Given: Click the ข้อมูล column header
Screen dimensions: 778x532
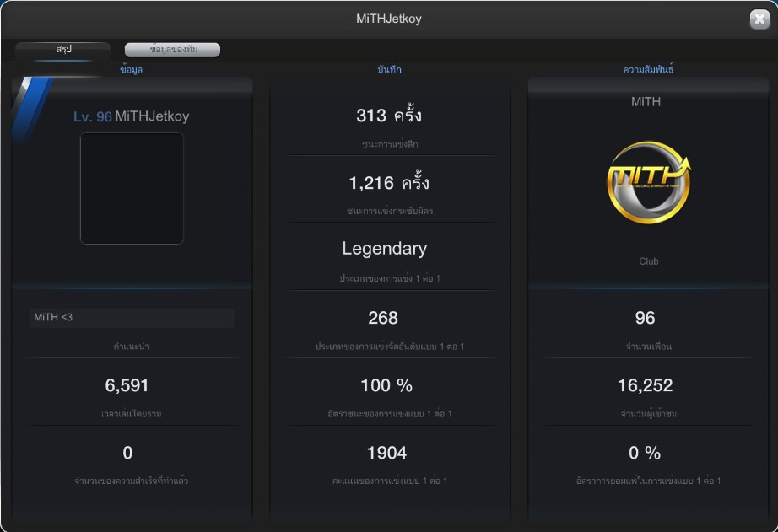Looking at the screenshot, I should [x=131, y=69].
